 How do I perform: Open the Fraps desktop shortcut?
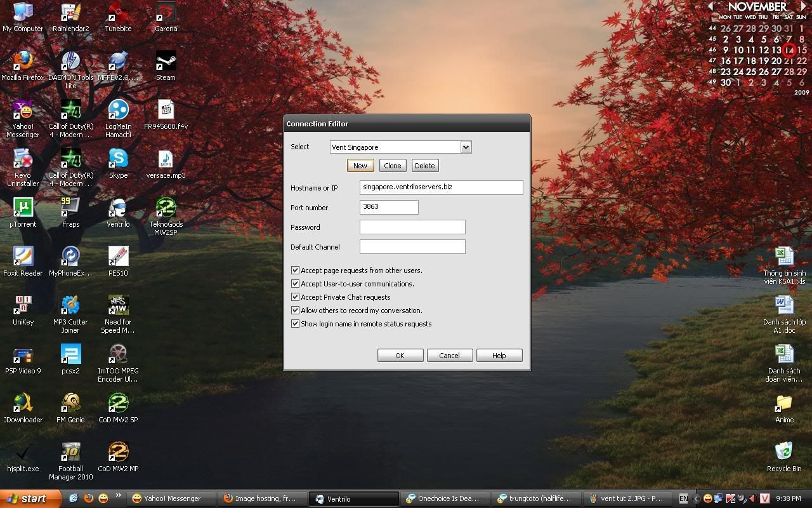point(70,213)
